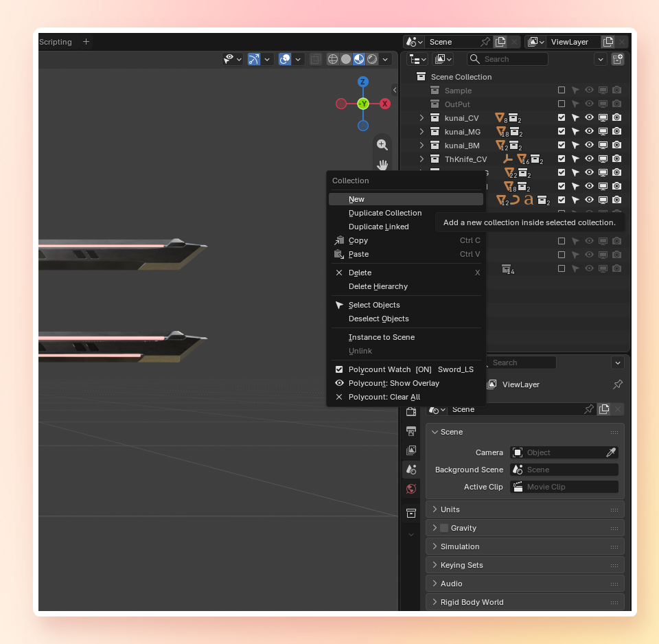Uncheck the kunai_MG exclude checkbox

[x=561, y=131]
